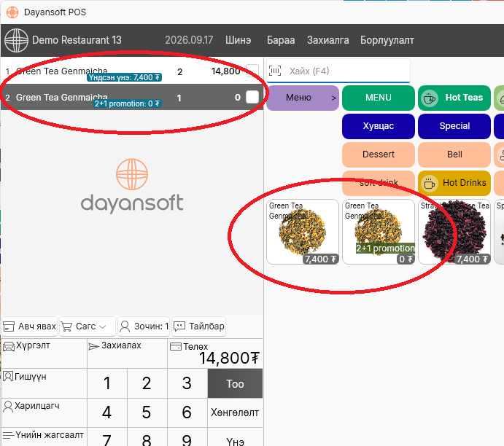Viewport: 504px width, 446px height.
Task: Add Green Tea Genmaicha 2+1 promotion product
Action: (379, 232)
